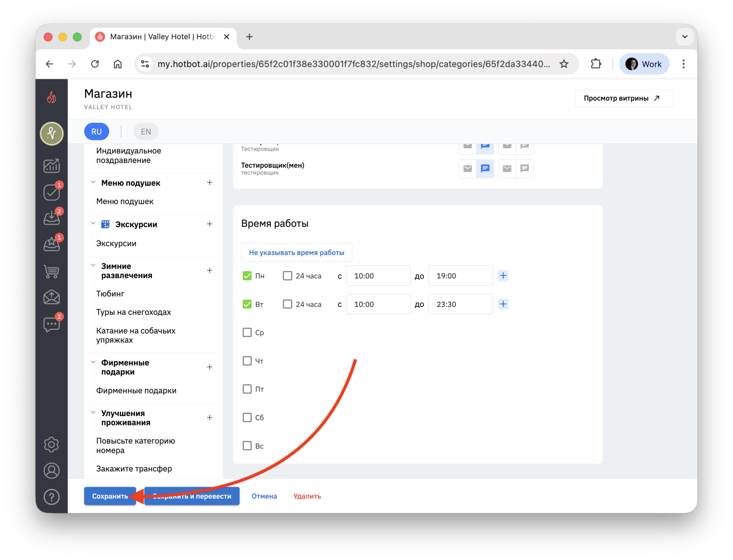Screen dimensions: 733x560
Task: Switch to the RU language tab
Action: coord(96,131)
